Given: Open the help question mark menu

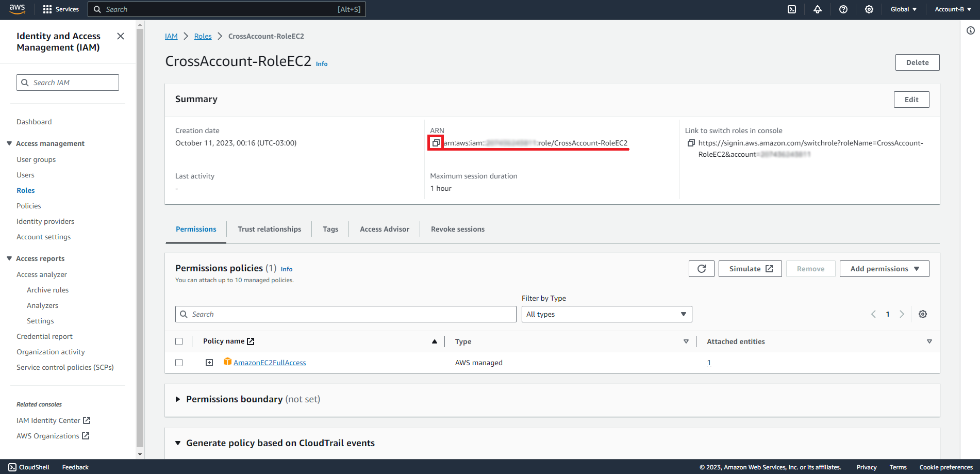Looking at the screenshot, I should click(x=843, y=9).
